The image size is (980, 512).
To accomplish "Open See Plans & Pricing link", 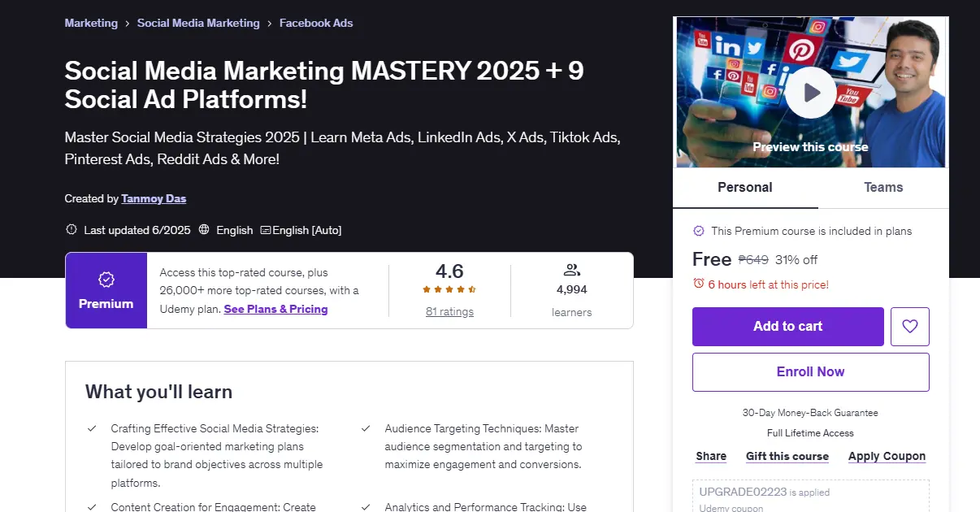I will tap(275, 309).
